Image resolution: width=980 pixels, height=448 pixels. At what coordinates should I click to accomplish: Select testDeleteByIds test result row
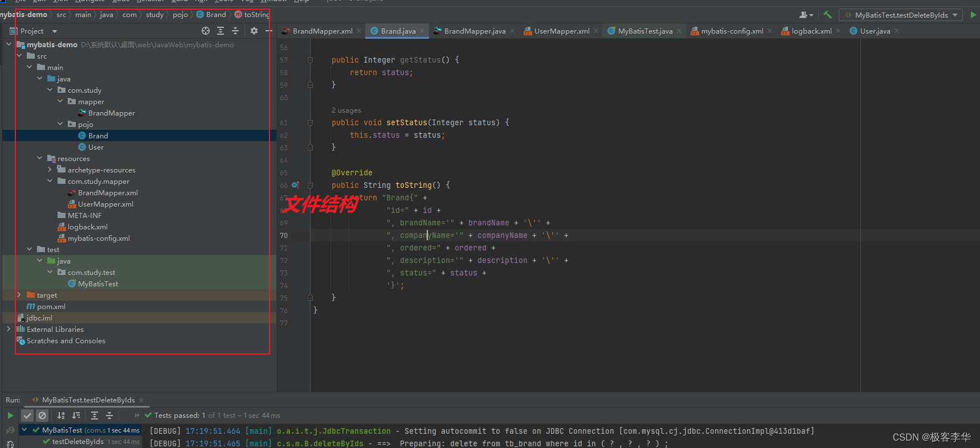click(77, 442)
